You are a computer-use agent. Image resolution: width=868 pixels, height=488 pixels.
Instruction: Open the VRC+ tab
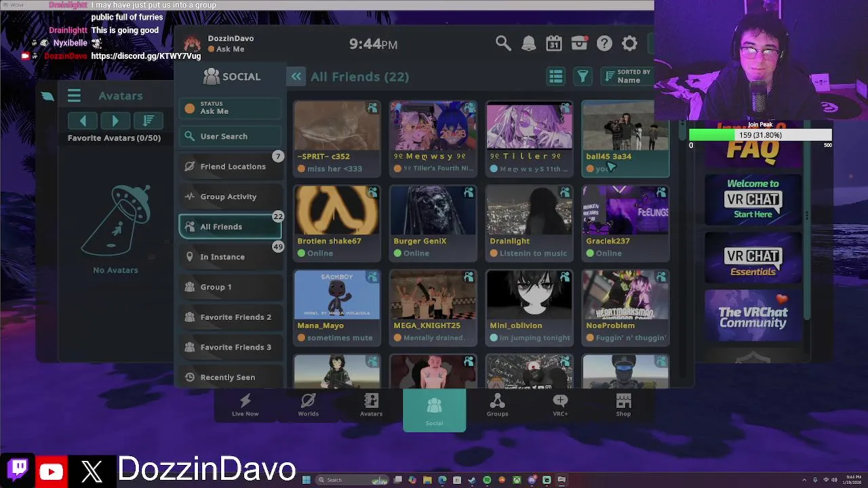[560, 405]
